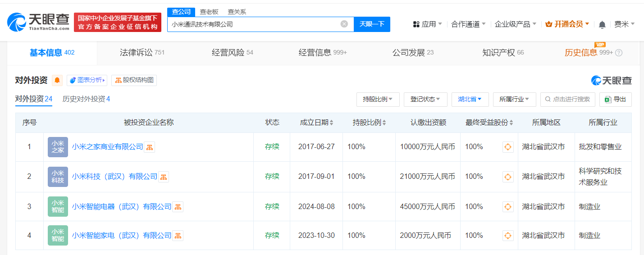Click the 天眼一下 search button
Screen dimensions: 644x255
click(x=372, y=24)
